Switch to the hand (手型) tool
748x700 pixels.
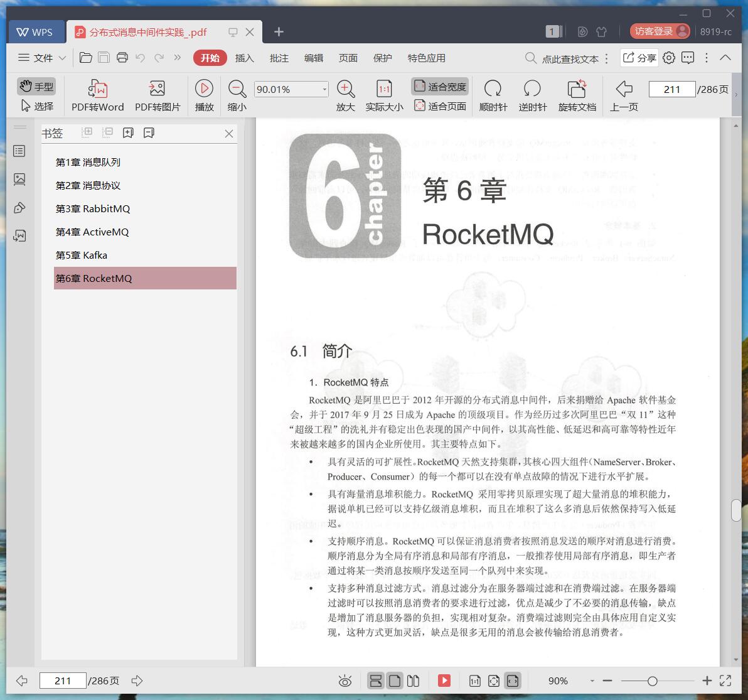coord(36,87)
